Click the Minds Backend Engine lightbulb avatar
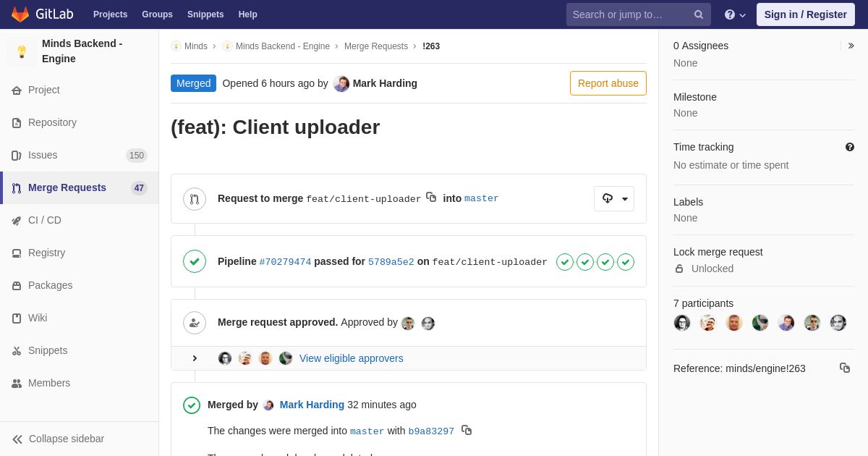Viewport: 868px width, 456px height. 22,52
